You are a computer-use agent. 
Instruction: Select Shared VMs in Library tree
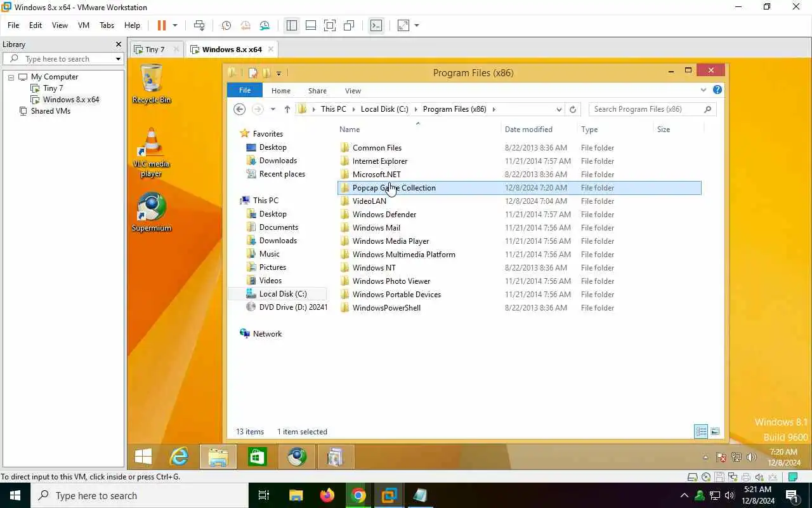(51, 111)
